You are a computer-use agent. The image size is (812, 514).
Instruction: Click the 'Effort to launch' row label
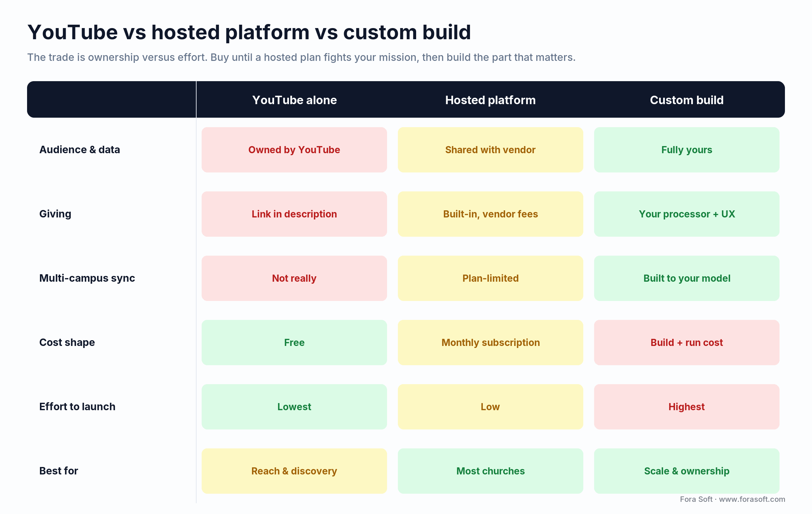pos(77,407)
